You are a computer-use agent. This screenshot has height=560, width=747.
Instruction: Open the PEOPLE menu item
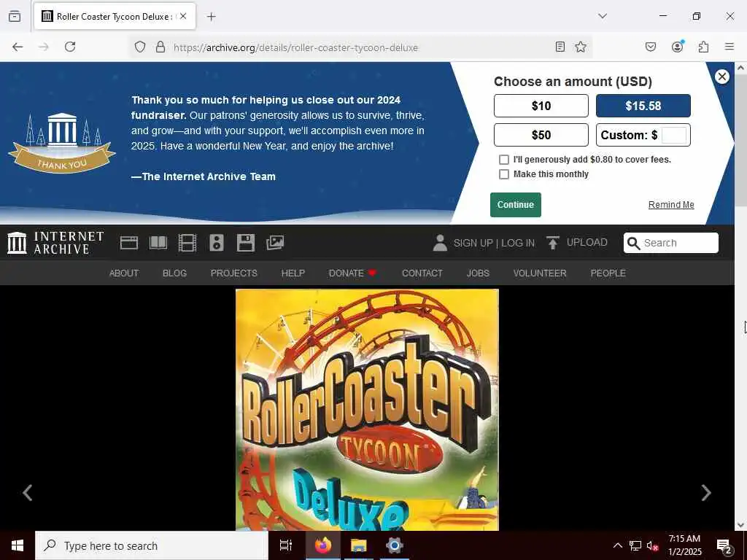[x=608, y=273]
